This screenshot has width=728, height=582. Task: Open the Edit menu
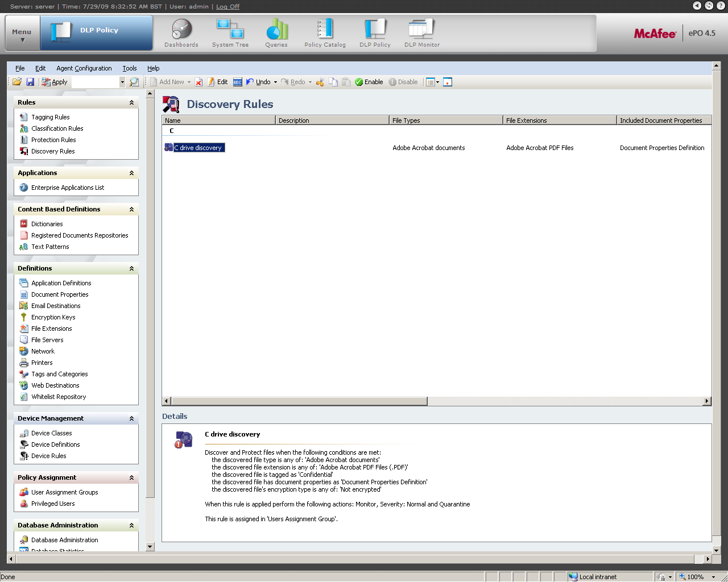click(x=40, y=68)
